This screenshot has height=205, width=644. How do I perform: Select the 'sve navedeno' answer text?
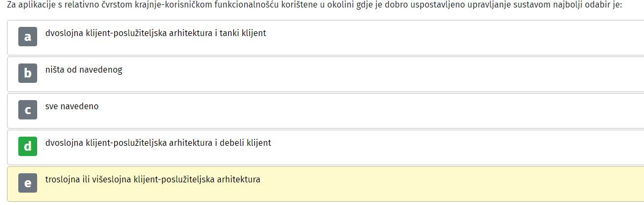[x=72, y=106]
